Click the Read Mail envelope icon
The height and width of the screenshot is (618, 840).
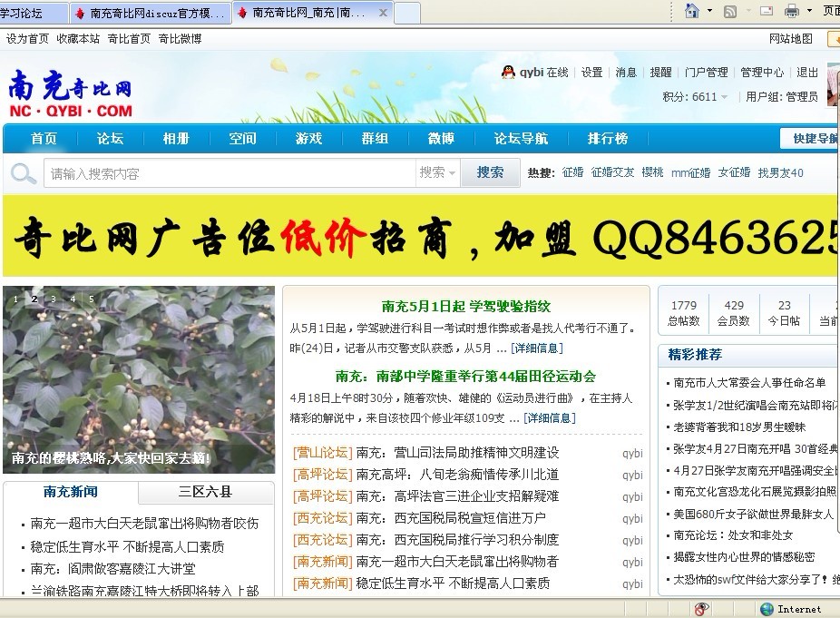(x=767, y=11)
